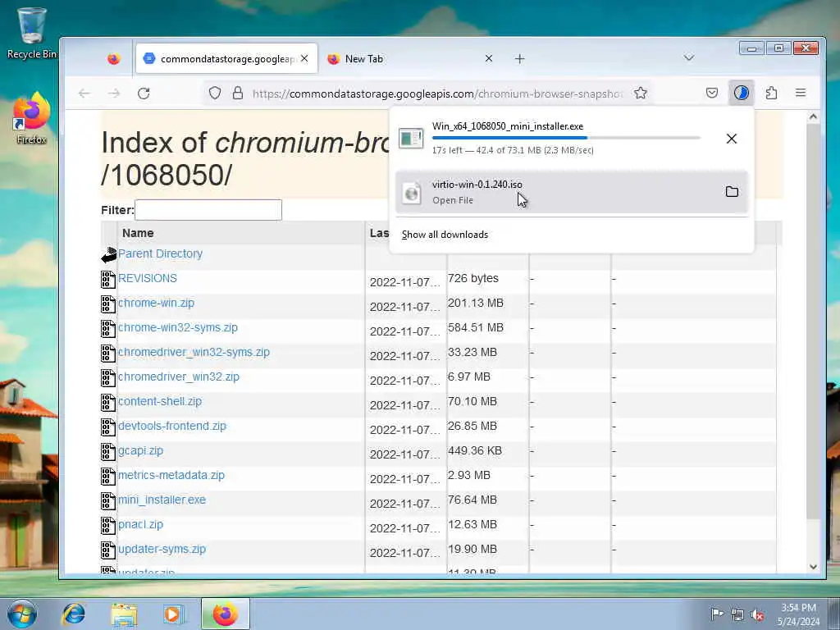Download chrome-win.zip
Viewport: 840px width, 630px height.
click(156, 303)
